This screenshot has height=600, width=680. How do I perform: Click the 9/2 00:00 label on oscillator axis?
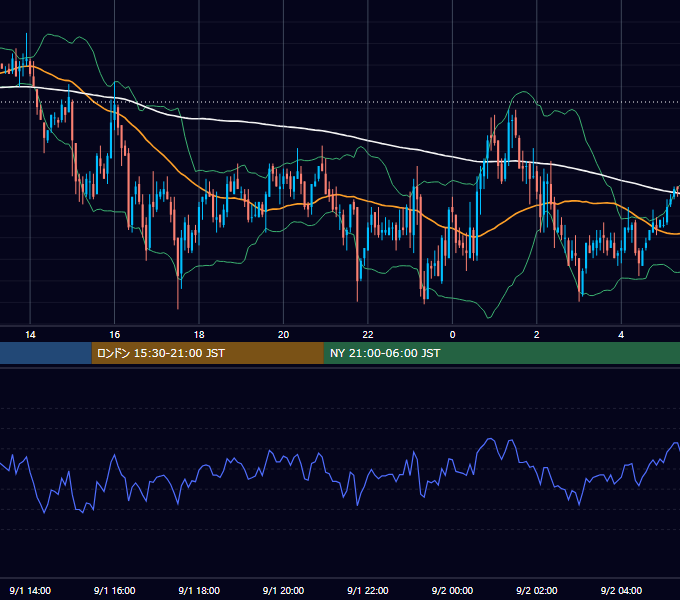pyautogui.click(x=452, y=590)
